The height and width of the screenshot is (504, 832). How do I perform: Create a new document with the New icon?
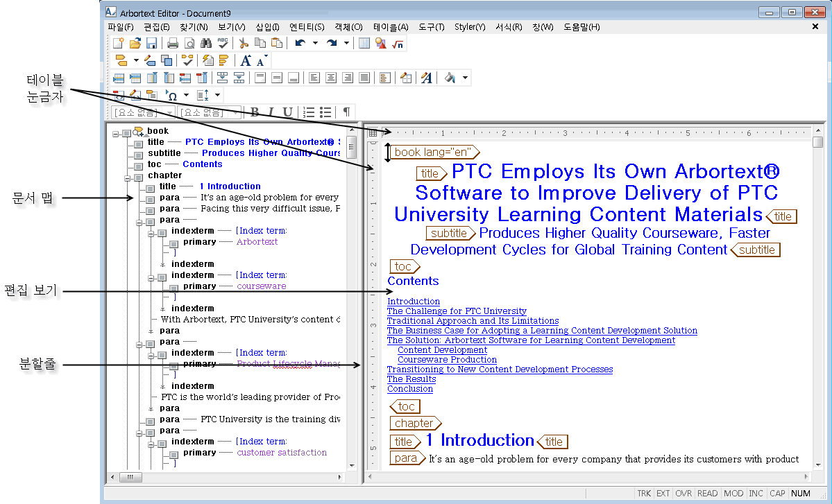click(x=119, y=44)
